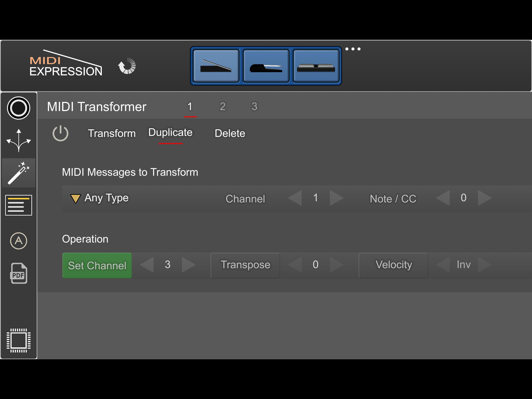The width and height of the screenshot is (532, 399).
Task: Click the circled letter A icon
Action: (x=18, y=241)
